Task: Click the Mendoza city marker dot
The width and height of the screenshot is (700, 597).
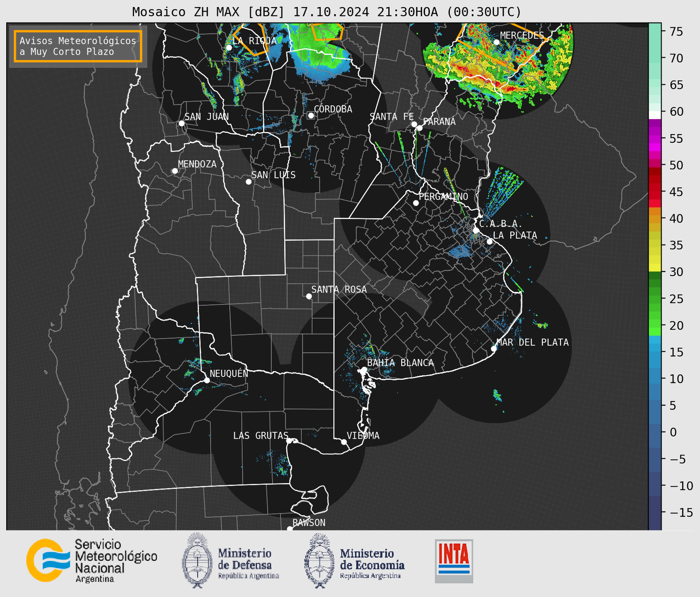Action: point(175,171)
